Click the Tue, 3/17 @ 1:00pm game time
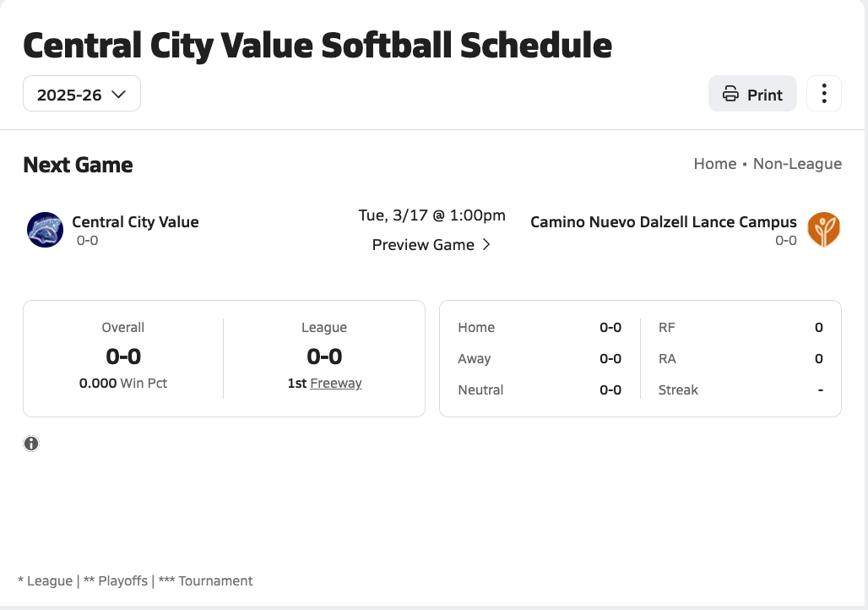Image resolution: width=868 pixels, height=610 pixels. click(x=431, y=215)
